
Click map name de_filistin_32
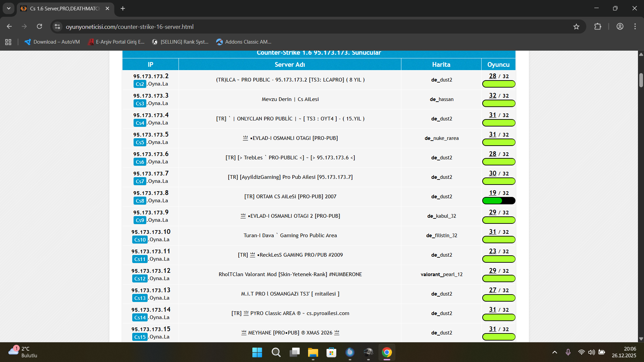click(x=442, y=236)
